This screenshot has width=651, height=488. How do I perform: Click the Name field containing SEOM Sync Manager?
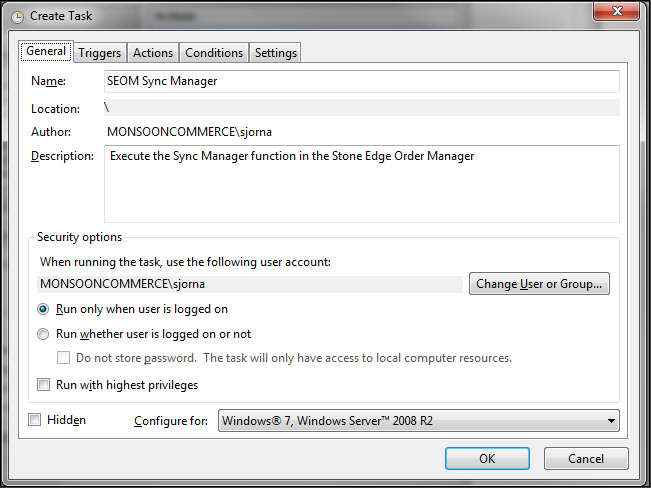(x=360, y=81)
